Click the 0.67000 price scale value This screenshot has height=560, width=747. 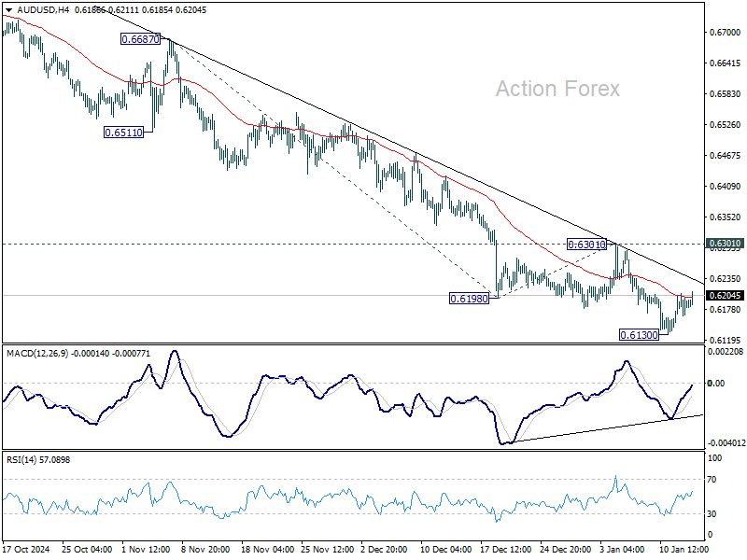click(x=726, y=33)
